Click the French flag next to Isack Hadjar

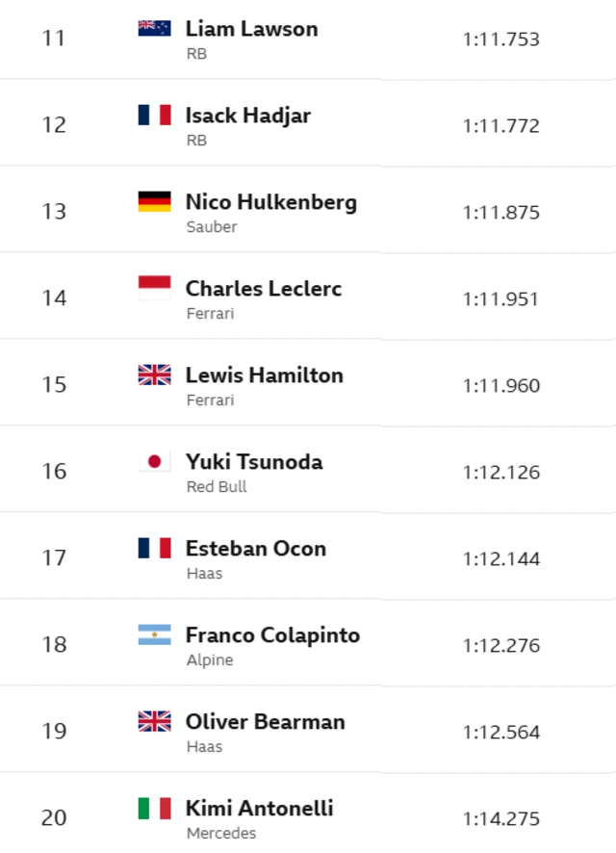[x=154, y=115]
